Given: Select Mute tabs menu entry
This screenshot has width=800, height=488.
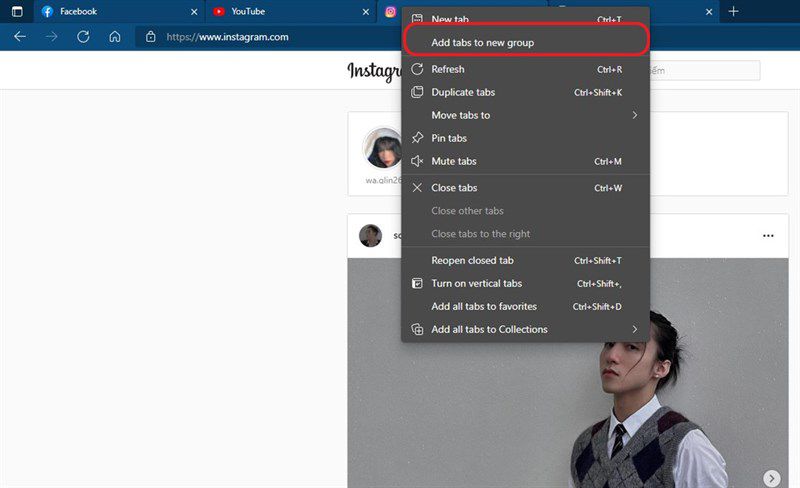Looking at the screenshot, I should [x=526, y=161].
